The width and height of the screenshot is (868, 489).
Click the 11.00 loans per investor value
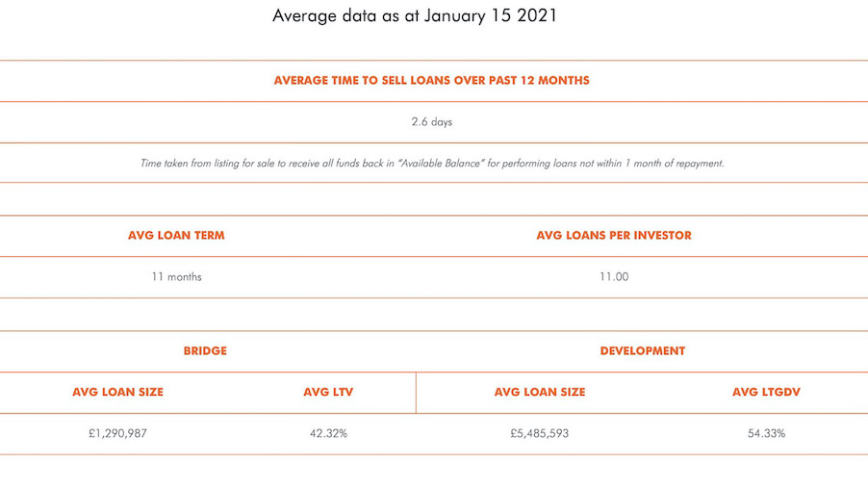[614, 277]
